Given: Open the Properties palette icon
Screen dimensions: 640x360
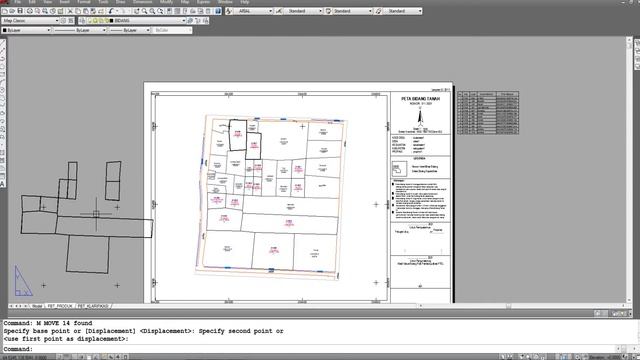Looking at the screenshot, I should coord(169,11).
